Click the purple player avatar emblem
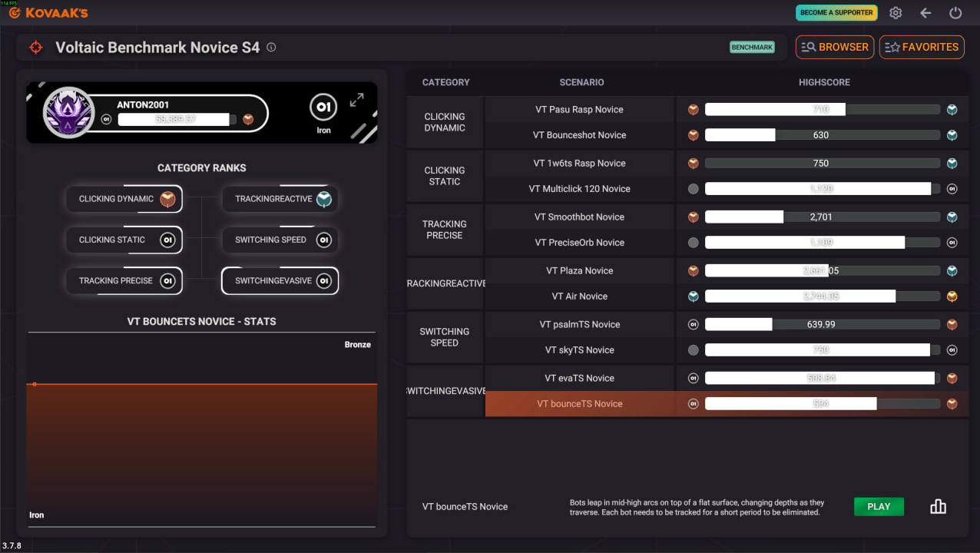Image resolution: width=980 pixels, height=553 pixels. point(68,113)
